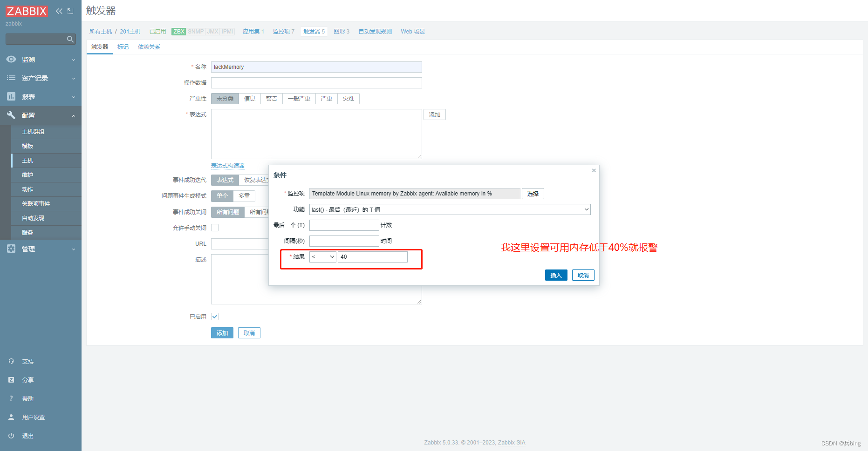
Task: Click the user icon for 用户设置
Action: pos(11,417)
